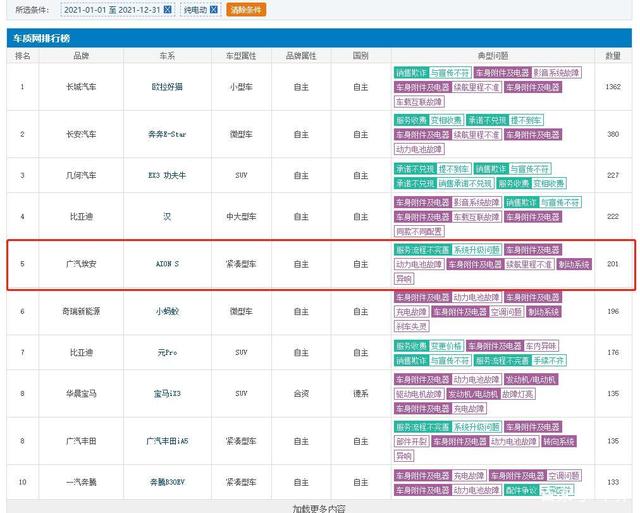Open the 奔腾B30EV car series link
This screenshot has height=513, width=640.
coord(167,482)
